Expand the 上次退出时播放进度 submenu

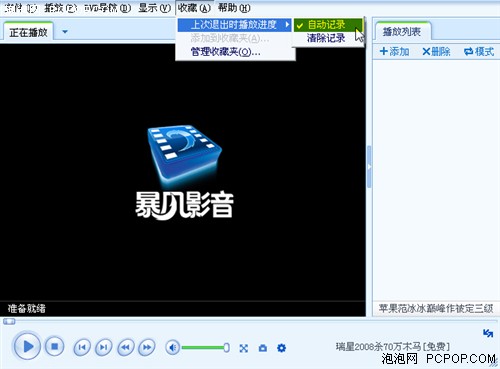235,25
